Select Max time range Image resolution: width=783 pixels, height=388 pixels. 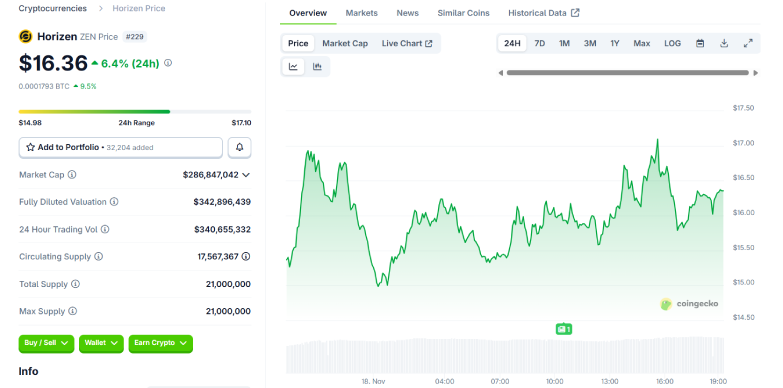[x=642, y=43]
